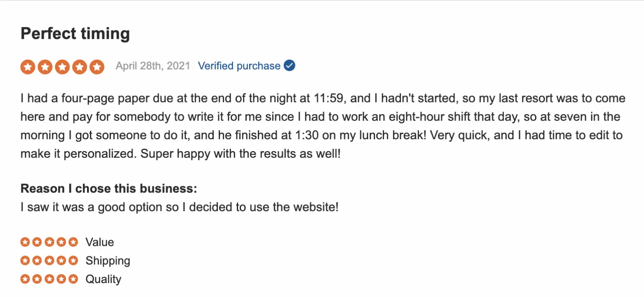Click the April 28th, 2021 review date
This screenshot has height=297, width=644.
(153, 66)
